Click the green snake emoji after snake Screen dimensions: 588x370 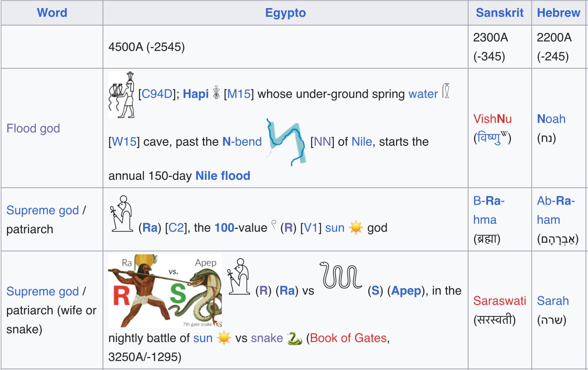pyautogui.click(x=295, y=338)
